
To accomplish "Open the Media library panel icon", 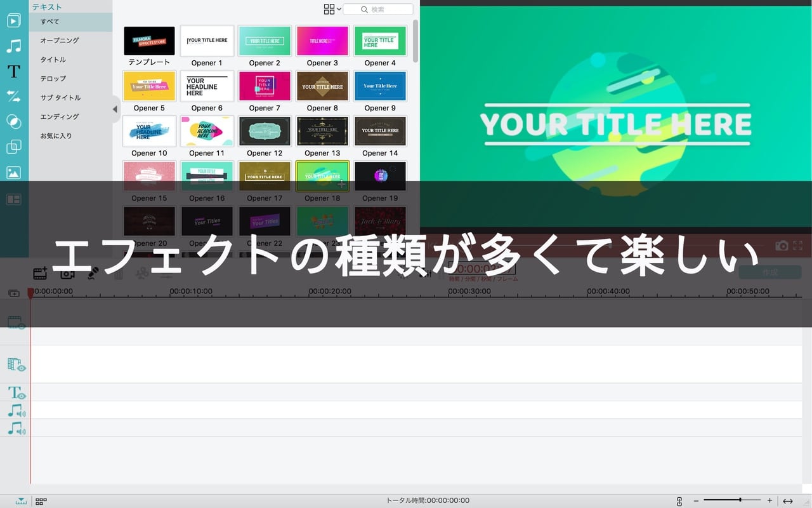I will tap(13, 20).
